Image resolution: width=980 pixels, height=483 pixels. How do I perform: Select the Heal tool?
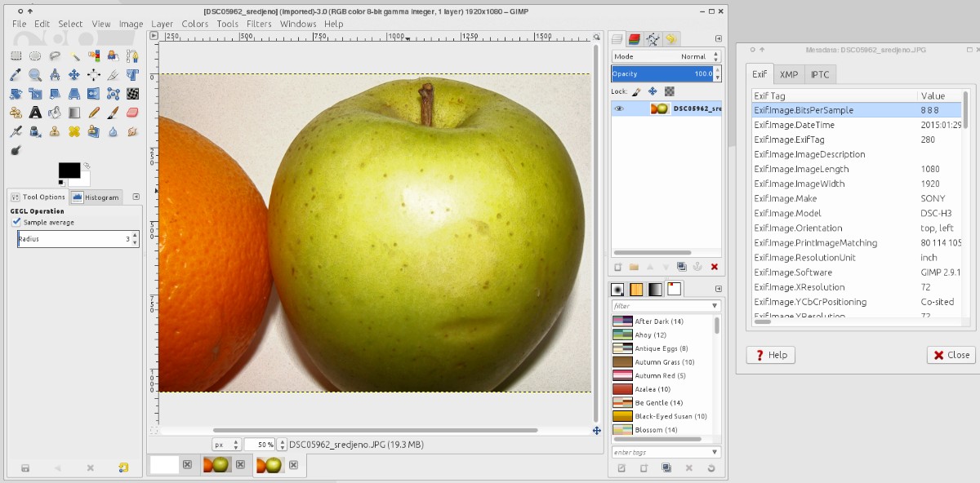point(74,131)
